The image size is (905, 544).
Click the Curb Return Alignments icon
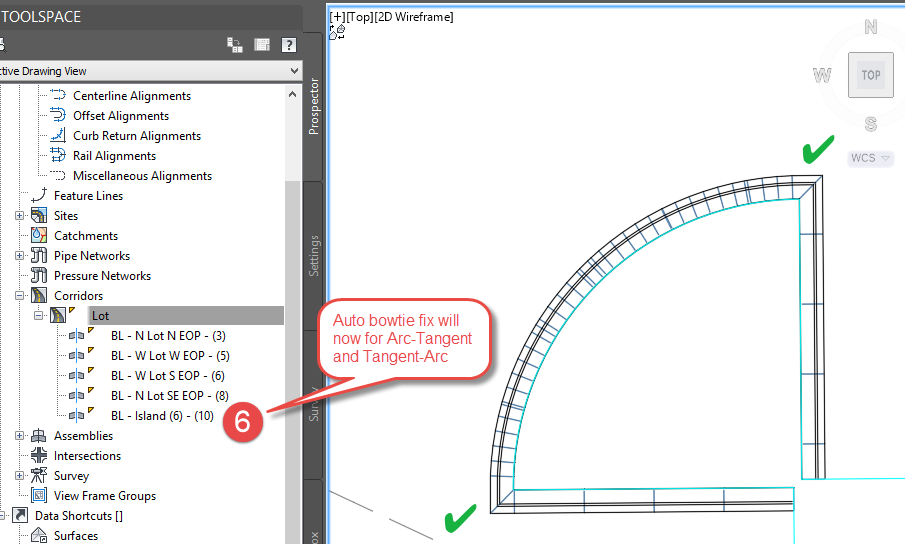58,135
